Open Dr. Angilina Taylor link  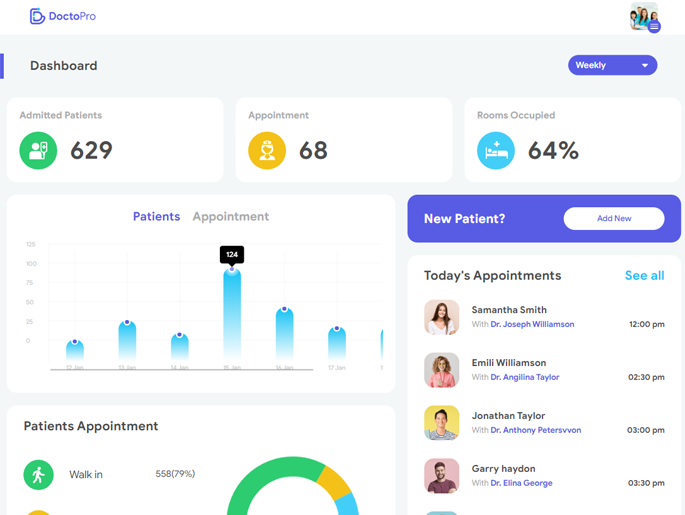(x=525, y=377)
